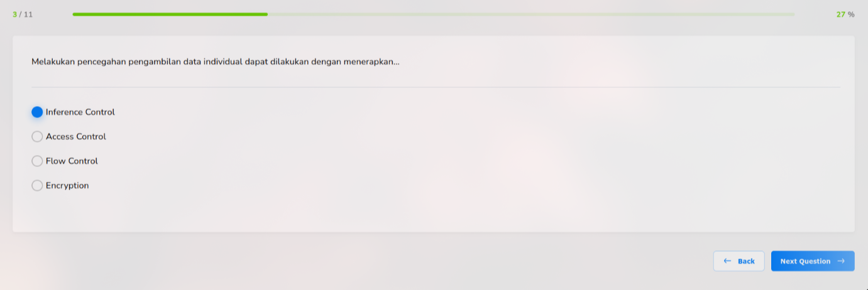Mark the Encryption radio button

[x=37, y=186]
